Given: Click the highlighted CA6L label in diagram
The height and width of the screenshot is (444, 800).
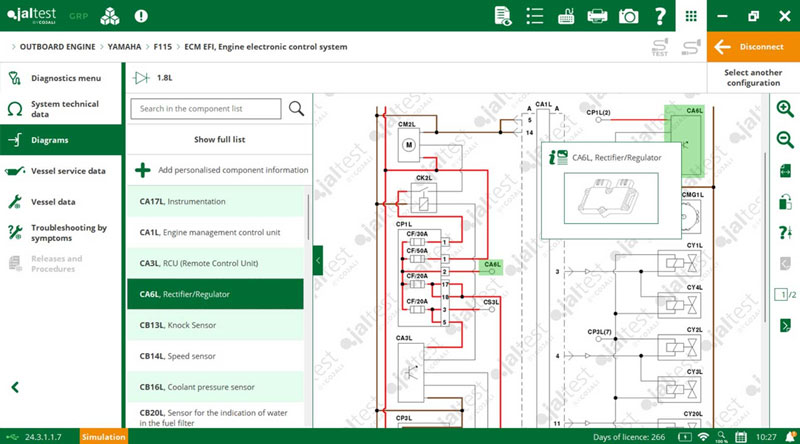Looking at the screenshot, I should 491,267.
